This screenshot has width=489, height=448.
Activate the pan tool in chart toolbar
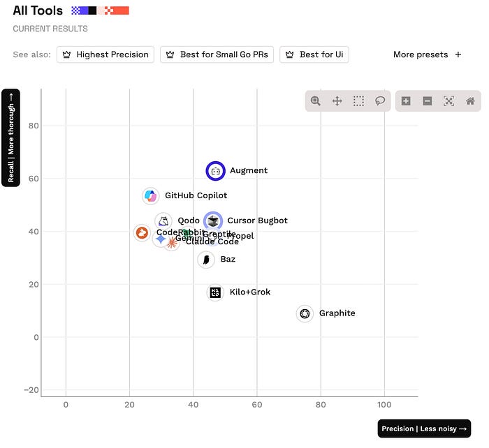click(x=337, y=101)
